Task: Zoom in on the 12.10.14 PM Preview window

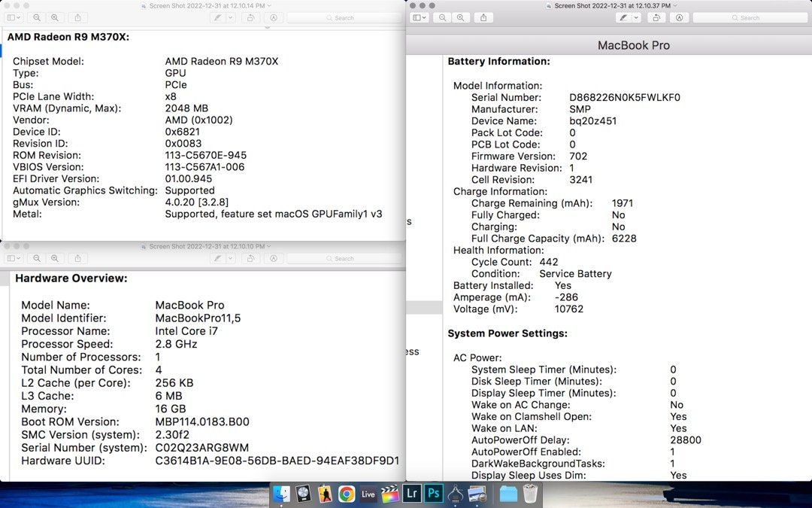Action: pyautogui.click(x=54, y=17)
